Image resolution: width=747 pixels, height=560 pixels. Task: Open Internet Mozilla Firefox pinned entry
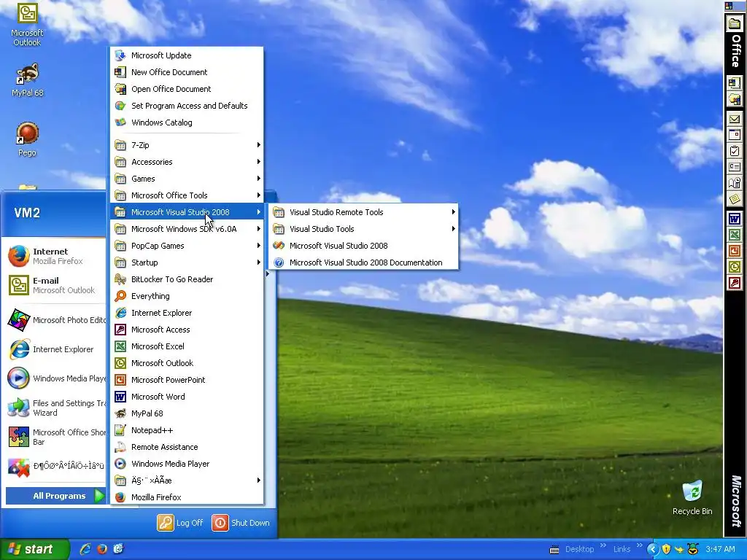point(55,256)
